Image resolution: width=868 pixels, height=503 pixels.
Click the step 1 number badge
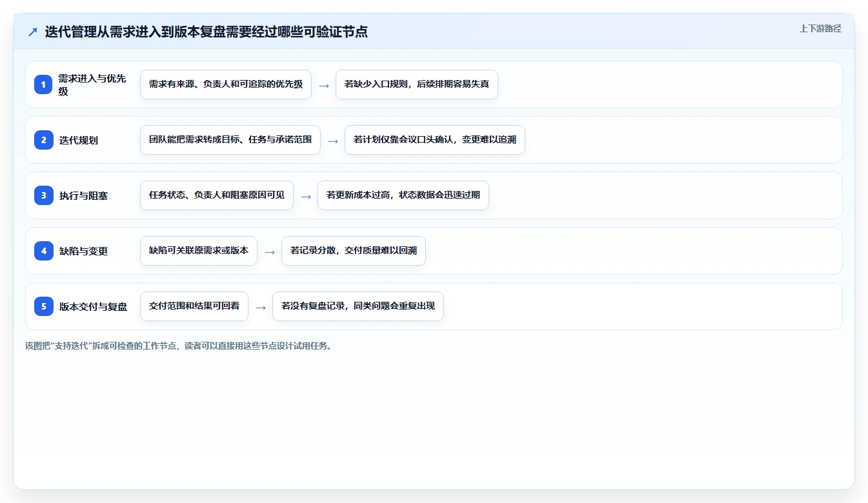(x=44, y=84)
